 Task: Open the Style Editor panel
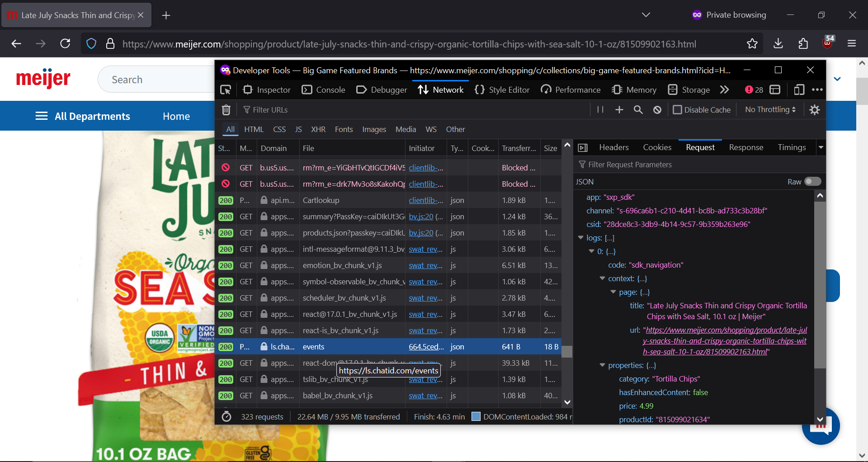[502, 90]
